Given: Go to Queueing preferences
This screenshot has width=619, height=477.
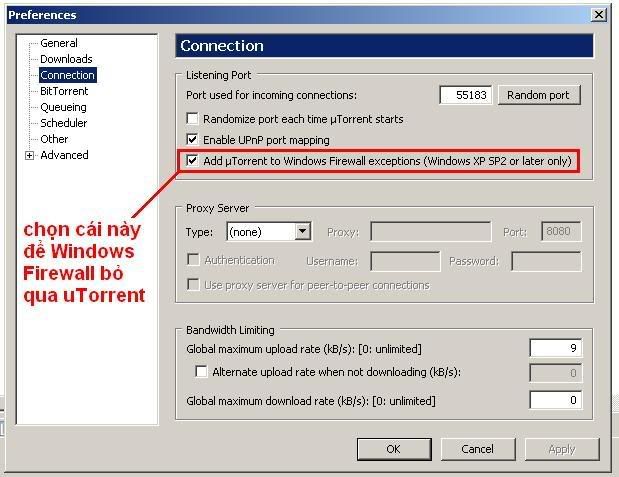Looking at the screenshot, I should coord(63,107).
